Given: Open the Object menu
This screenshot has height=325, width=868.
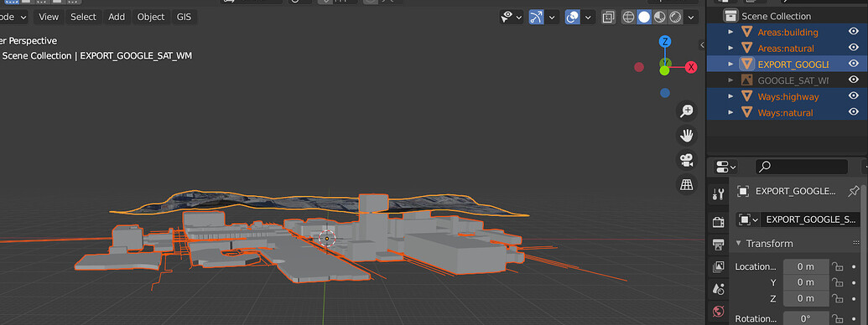Looking at the screenshot, I should [151, 17].
